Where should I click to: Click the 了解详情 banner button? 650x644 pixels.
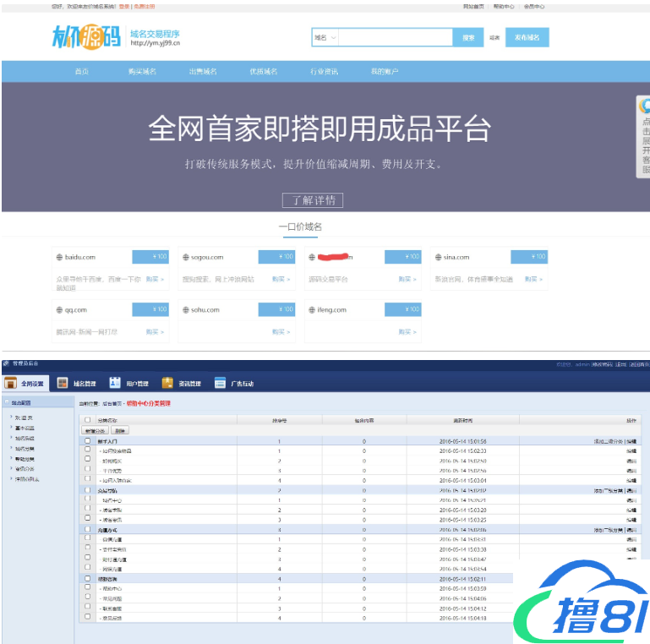pyautogui.click(x=313, y=200)
